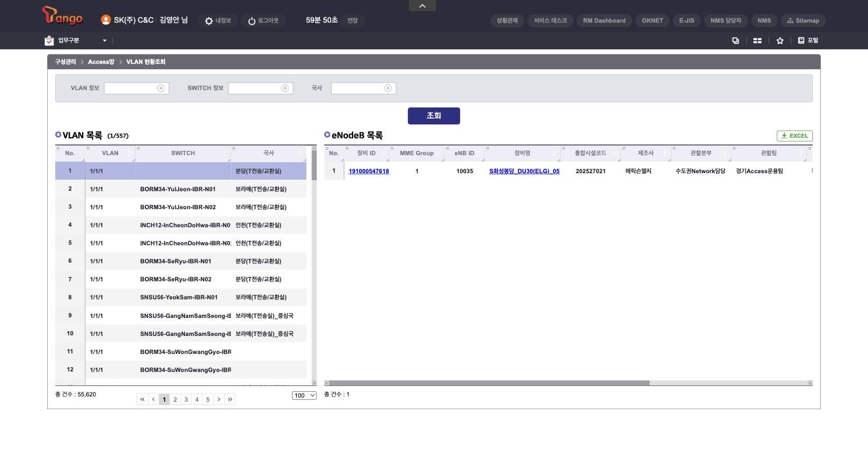
Task: Open 내정보 settings gear
Action: click(x=218, y=20)
